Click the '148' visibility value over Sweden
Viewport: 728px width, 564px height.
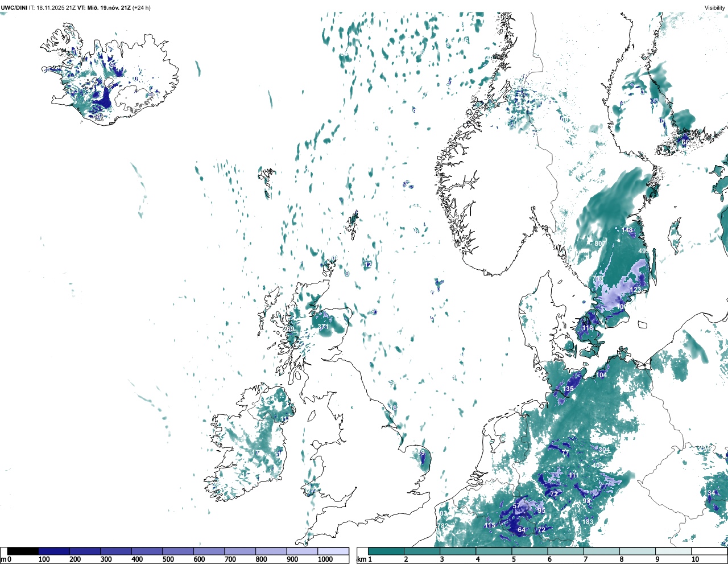[x=627, y=230]
